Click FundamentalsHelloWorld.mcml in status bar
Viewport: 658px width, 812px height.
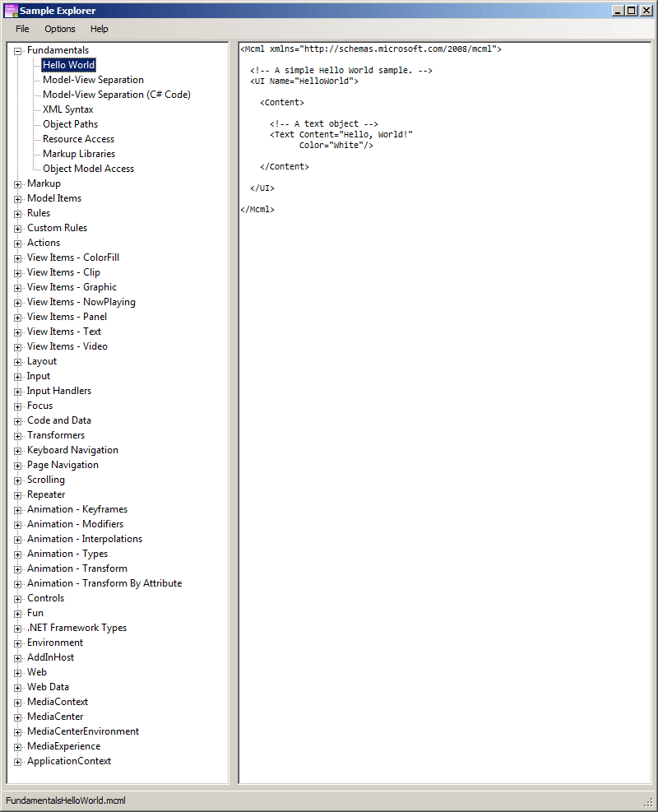[x=66, y=800]
